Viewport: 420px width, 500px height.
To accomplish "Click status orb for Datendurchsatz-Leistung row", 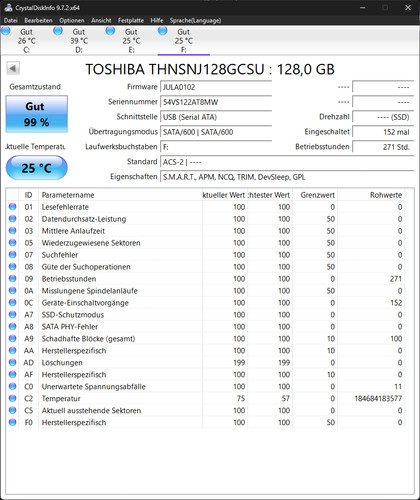I will (x=13, y=219).
